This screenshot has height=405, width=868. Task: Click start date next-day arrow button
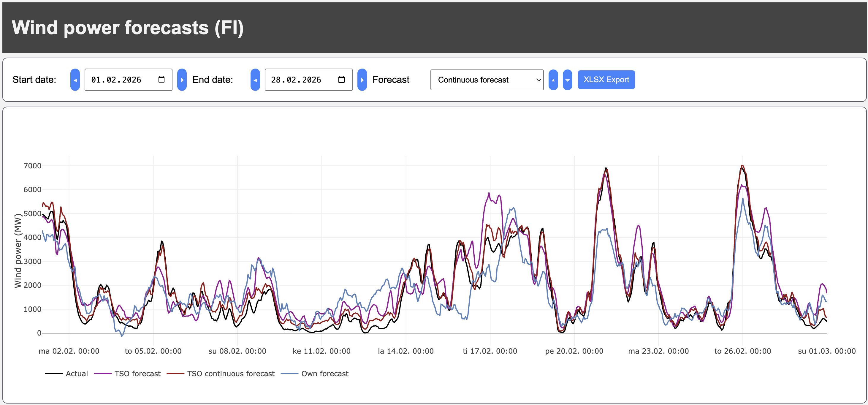click(182, 80)
